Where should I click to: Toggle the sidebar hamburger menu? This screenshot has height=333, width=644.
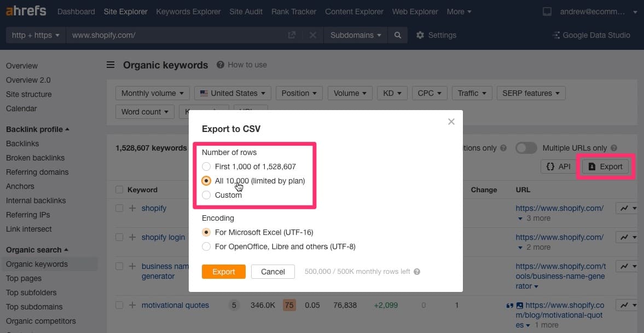point(111,65)
